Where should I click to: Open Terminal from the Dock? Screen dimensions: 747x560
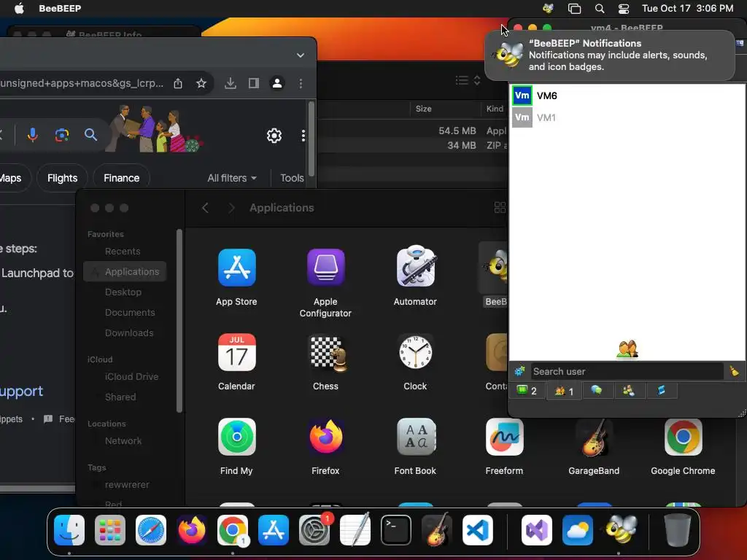pyautogui.click(x=396, y=529)
